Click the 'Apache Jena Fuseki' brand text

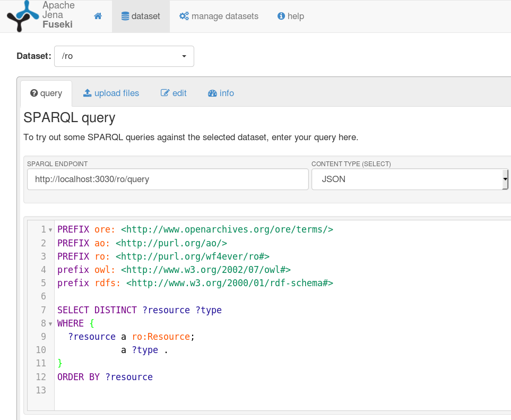pyautogui.click(x=58, y=15)
